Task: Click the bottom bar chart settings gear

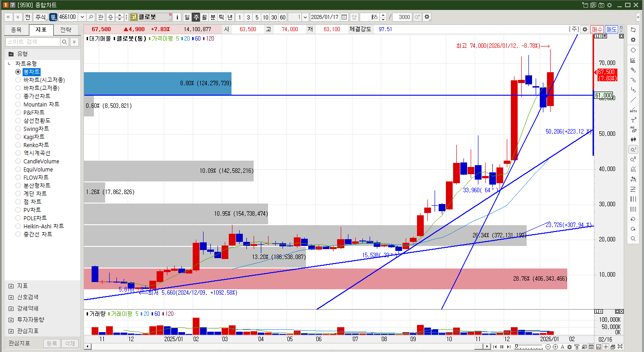Action: 570,347
